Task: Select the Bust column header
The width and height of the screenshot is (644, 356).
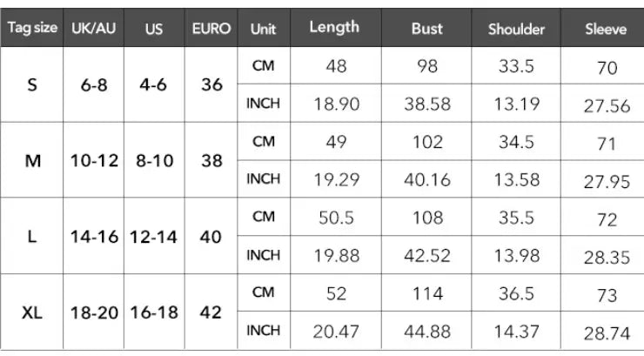Action: coord(427,28)
